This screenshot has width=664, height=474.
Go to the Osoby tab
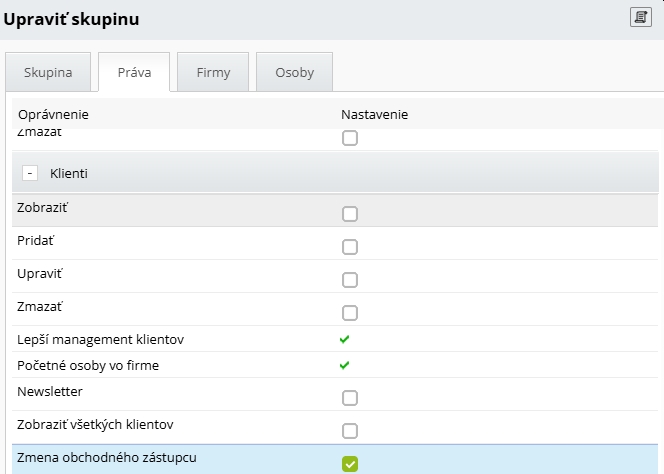(x=294, y=74)
